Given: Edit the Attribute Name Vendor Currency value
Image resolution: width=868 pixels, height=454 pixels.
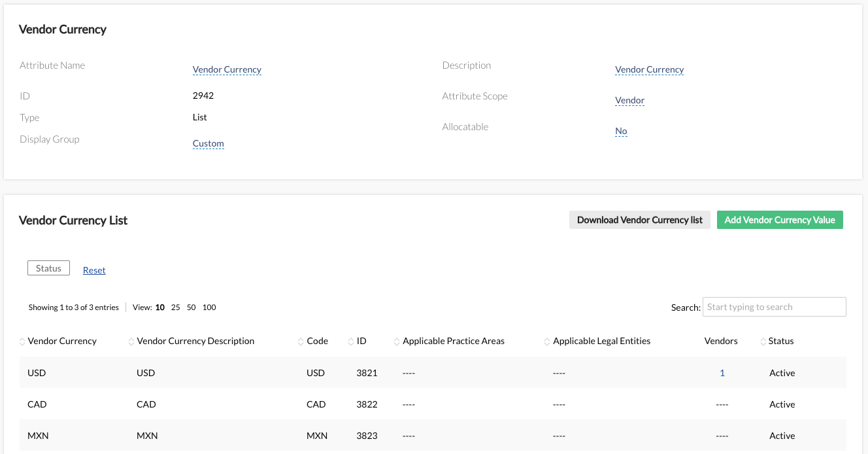Looking at the screenshot, I should coord(227,70).
